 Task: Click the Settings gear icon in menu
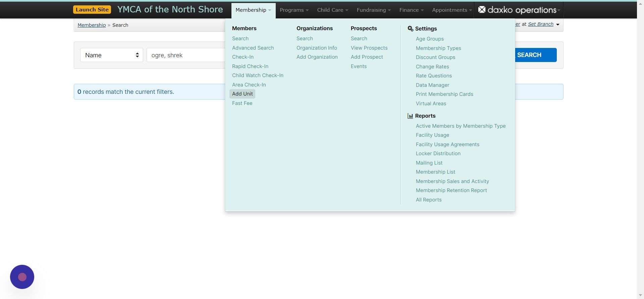point(410,28)
